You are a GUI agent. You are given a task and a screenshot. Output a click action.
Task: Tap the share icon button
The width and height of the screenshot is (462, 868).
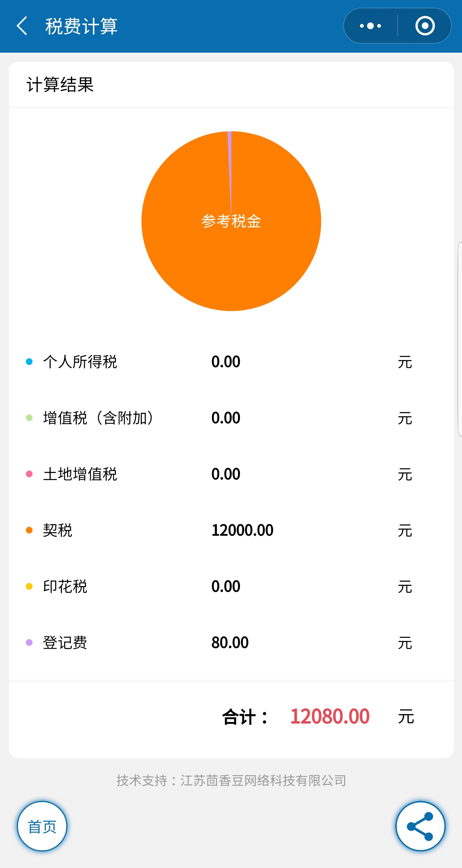(x=420, y=826)
